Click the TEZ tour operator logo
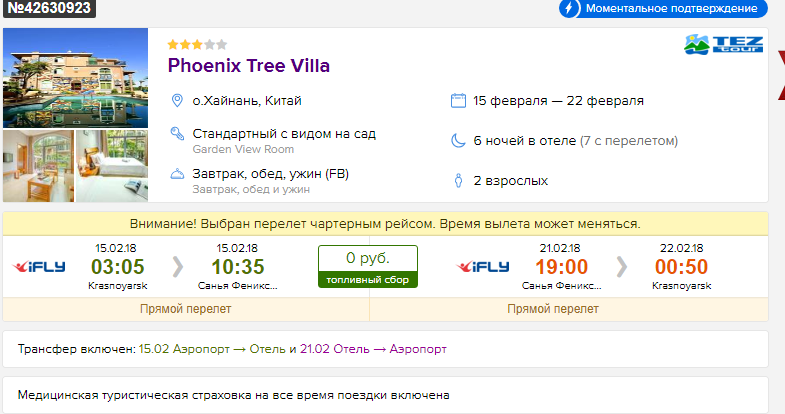Viewport: 785px width, 414px height. (723, 44)
